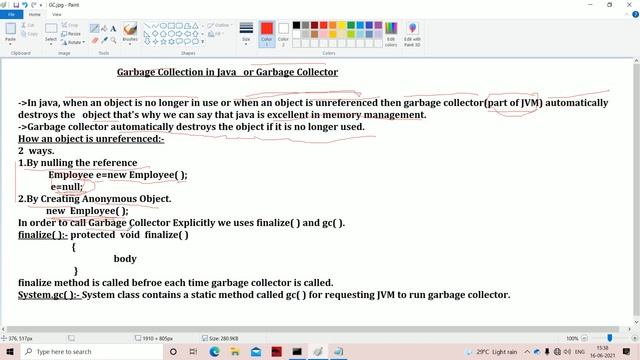
Task: Switch to the View ribbon tab
Action: (x=56, y=14)
